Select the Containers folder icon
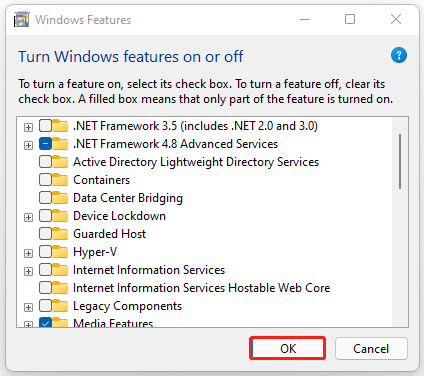This screenshot has width=424, height=376. coord(60,180)
